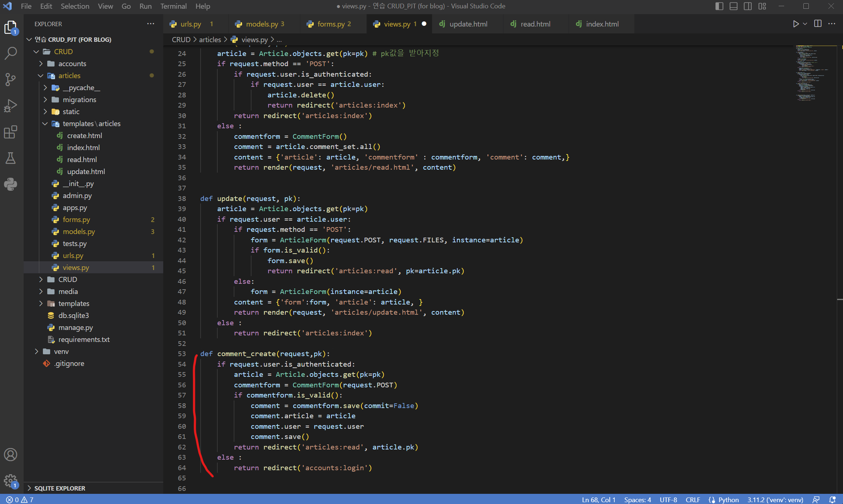
Task: Click the Python language mode button
Action: (728, 500)
